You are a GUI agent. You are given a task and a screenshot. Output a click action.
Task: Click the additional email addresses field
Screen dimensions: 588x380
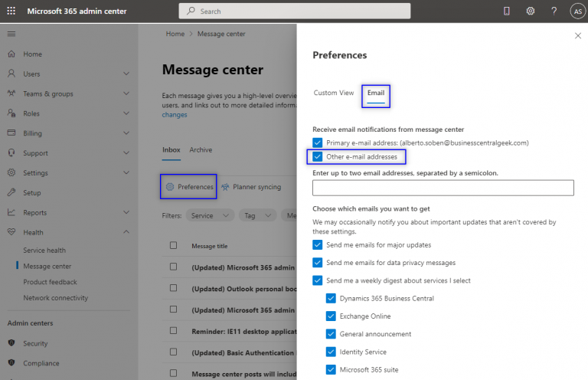click(443, 188)
